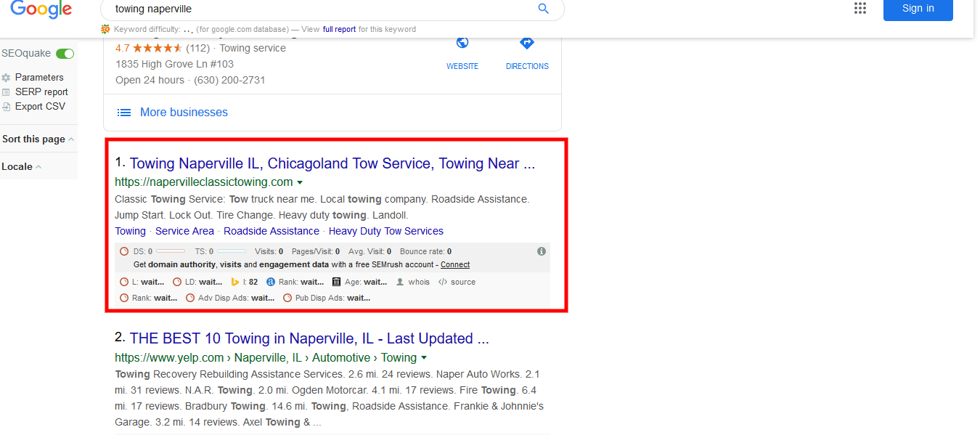980x435 pixels.
Task: Click the SEOquake keyword difficulty icon
Action: click(x=105, y=29)
